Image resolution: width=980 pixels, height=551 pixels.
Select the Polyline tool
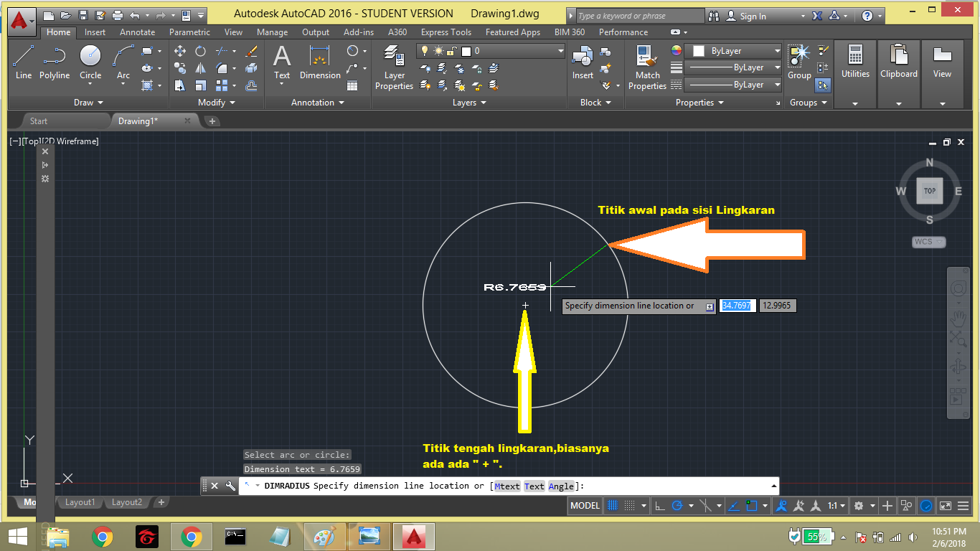pyautogui.click(x=55, y=62)
